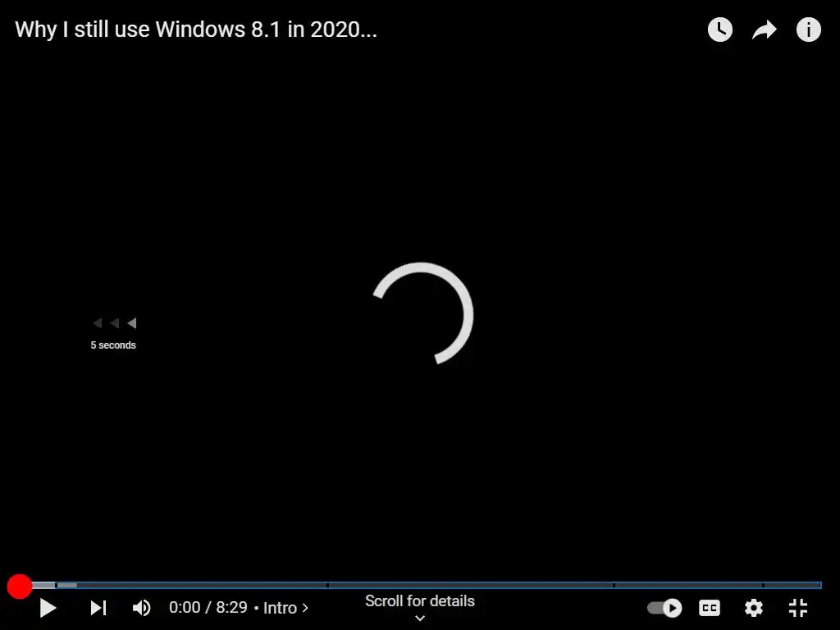Toggle the autoplay switch
The height and width of the screenshot is (630, 840).
click(x=664, y=608)
